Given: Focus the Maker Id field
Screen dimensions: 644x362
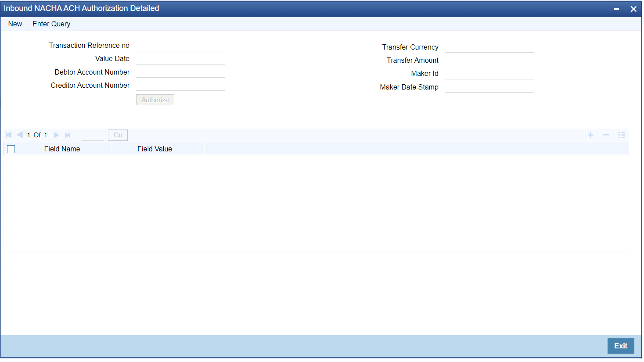Looking at the screenshot, I should click(489, 74).
